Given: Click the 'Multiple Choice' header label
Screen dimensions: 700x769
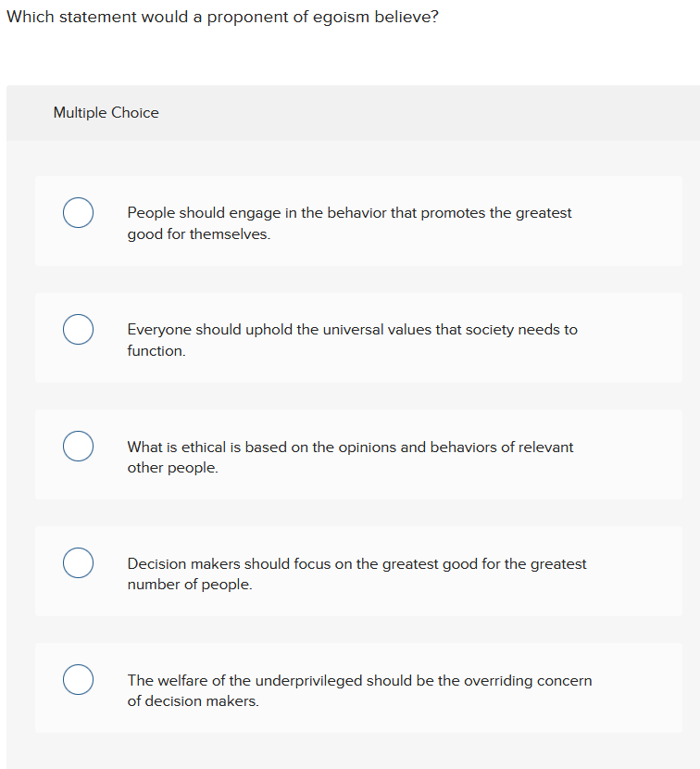Looking at the screenshot, I should click(106, 112).
